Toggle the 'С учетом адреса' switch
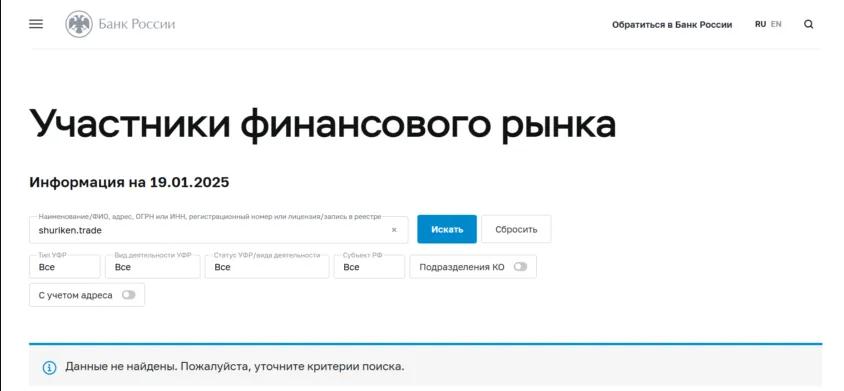The height and width of the screenshot is (391, 844). pyautogui.click(x=128, y=295)
